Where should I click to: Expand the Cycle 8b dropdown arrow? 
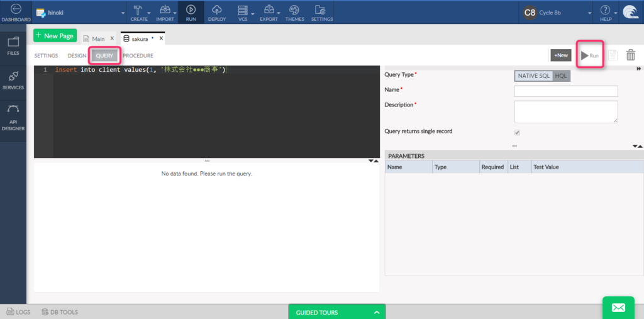tap(590, 14)
